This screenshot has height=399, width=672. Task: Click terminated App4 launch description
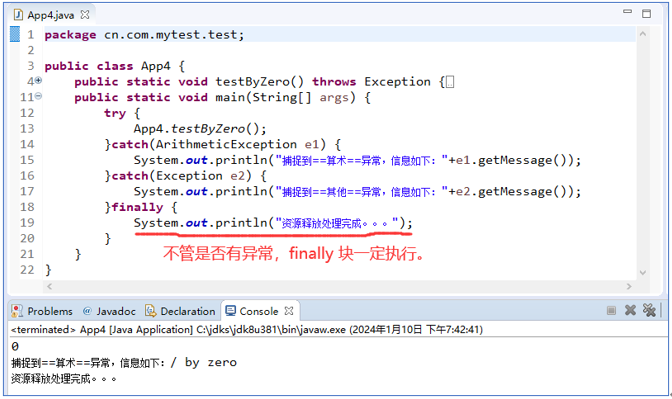click(x=247, y=329)
